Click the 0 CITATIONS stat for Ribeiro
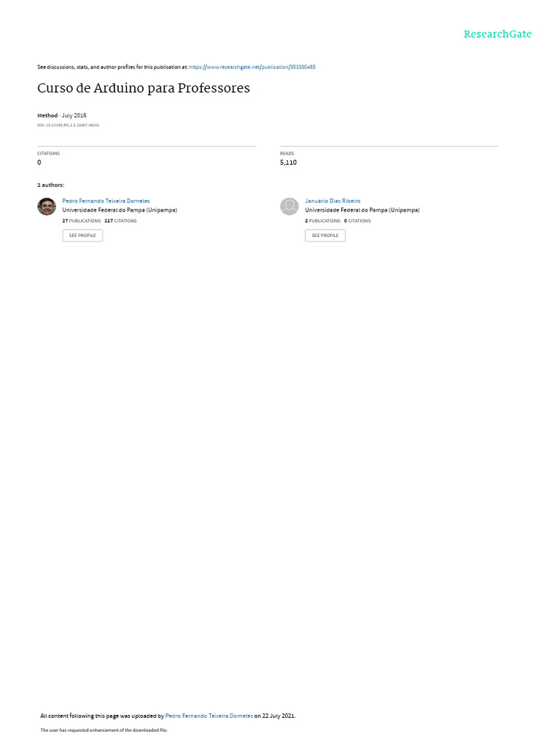This screenshot has width=560, height=747. click(x=357, y=221)
